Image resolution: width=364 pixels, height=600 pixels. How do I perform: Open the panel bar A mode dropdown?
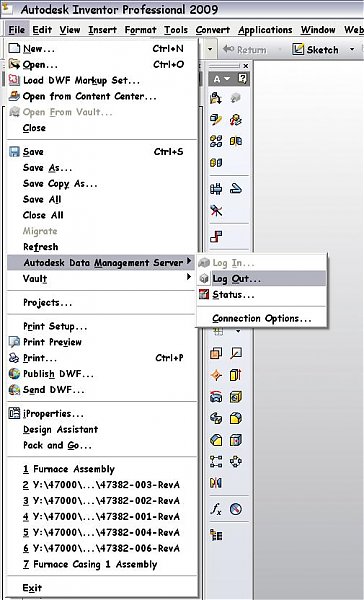pyautogui.click(x=222, y=79)
